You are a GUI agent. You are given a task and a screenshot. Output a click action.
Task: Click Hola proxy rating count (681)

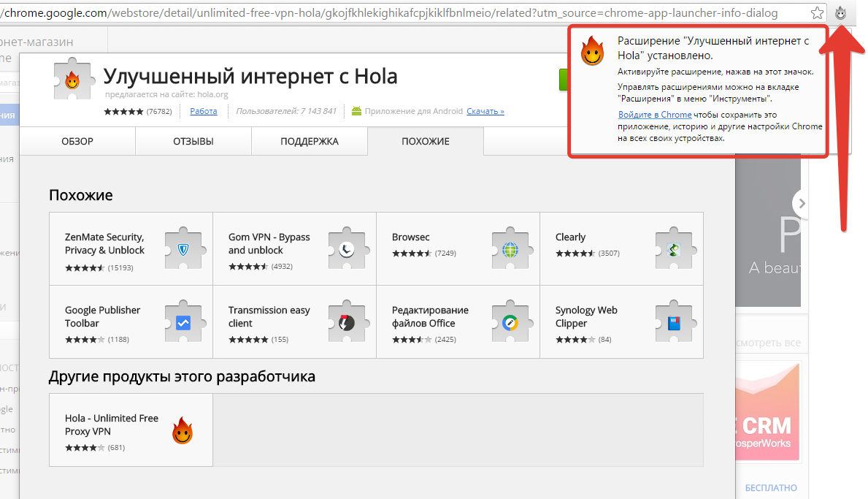(116, 448)
